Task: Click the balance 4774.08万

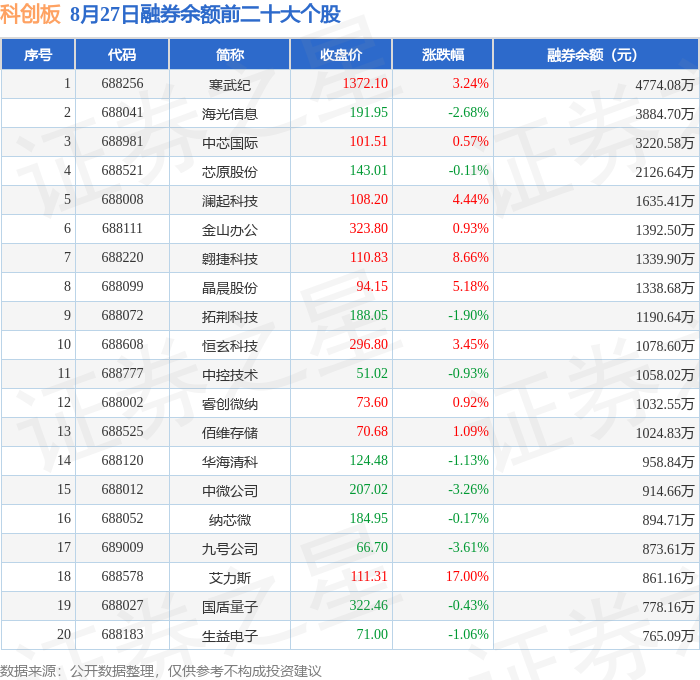Action: pyautogui.click(x=665, y=84)
